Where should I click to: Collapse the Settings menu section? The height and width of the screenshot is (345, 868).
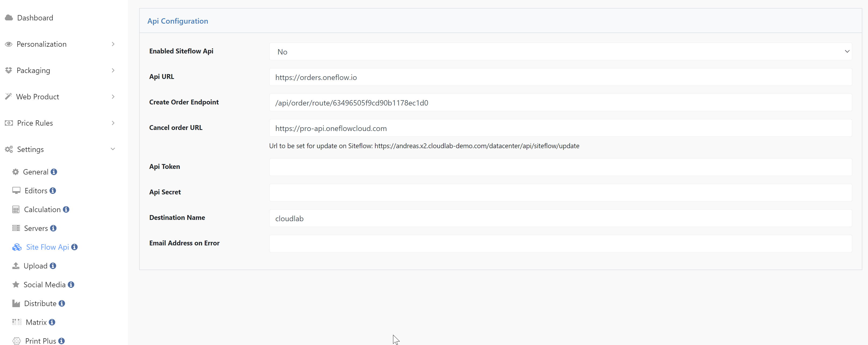(113, 149)
